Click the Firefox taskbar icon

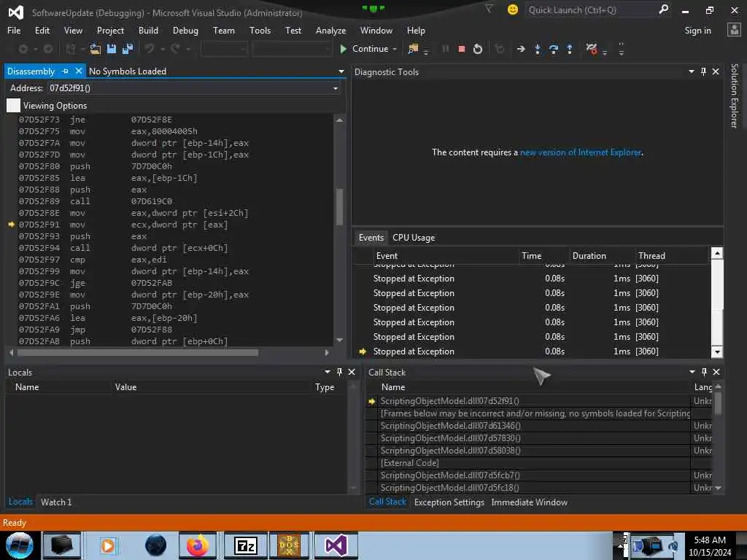(197, 545)
